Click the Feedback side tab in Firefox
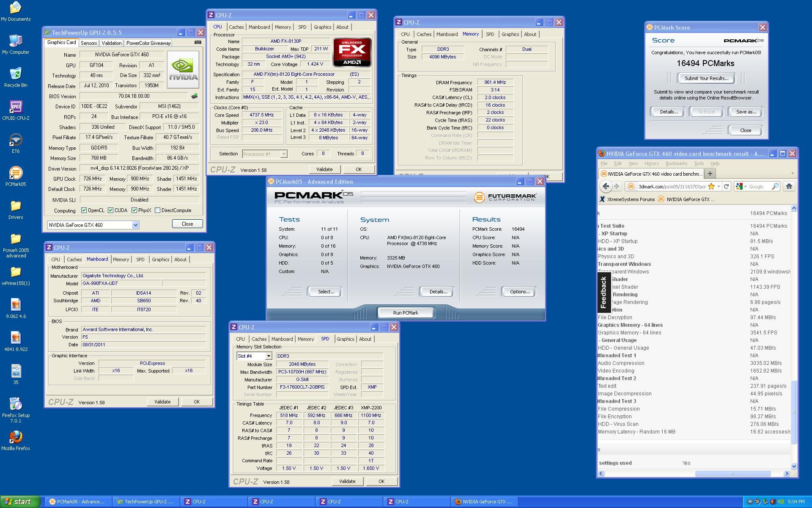812x508 pixels. tap(604, 292)
